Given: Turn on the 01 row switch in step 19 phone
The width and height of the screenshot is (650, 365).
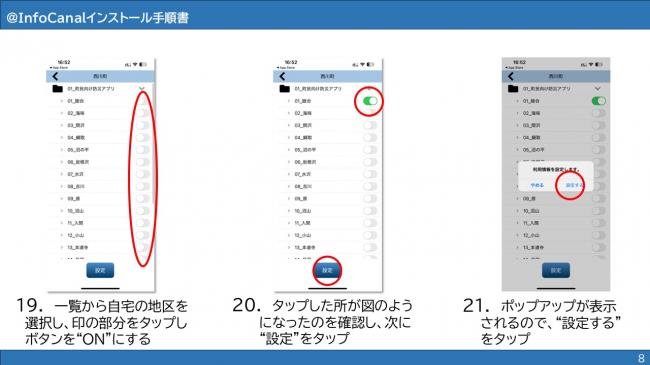Looking at the screenshot, I should click(143, 101).
